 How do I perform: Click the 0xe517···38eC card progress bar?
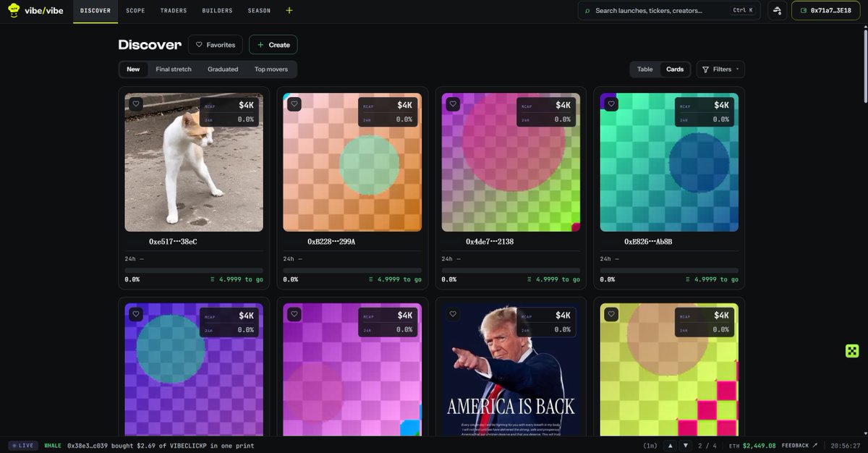194,271
